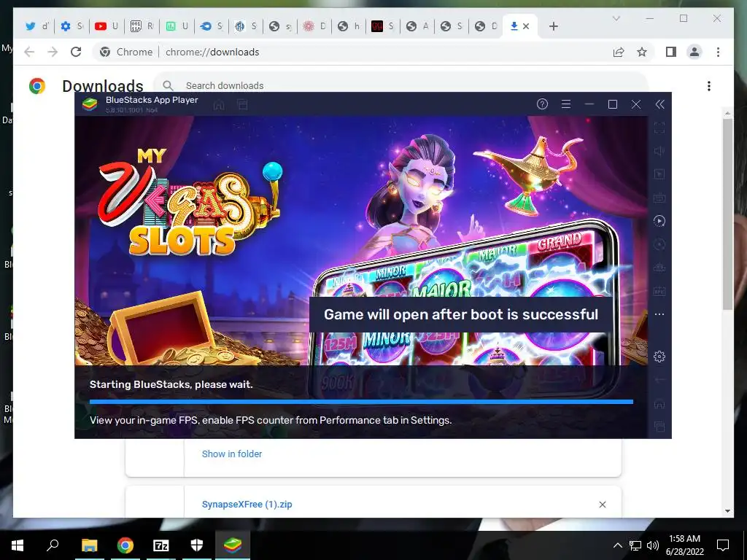Screen dimensions: 747x560
Task: Click the BlueStacks home icon in title bar
Action: point(219,104)
